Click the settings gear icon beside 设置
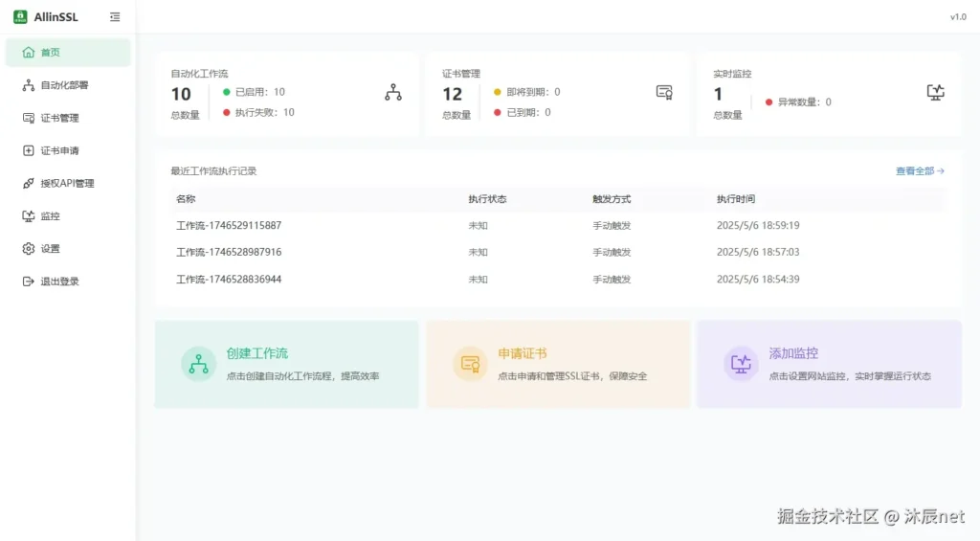Image resolution: width=980 pixels, height=541 pixels. (x=28, y=249)
